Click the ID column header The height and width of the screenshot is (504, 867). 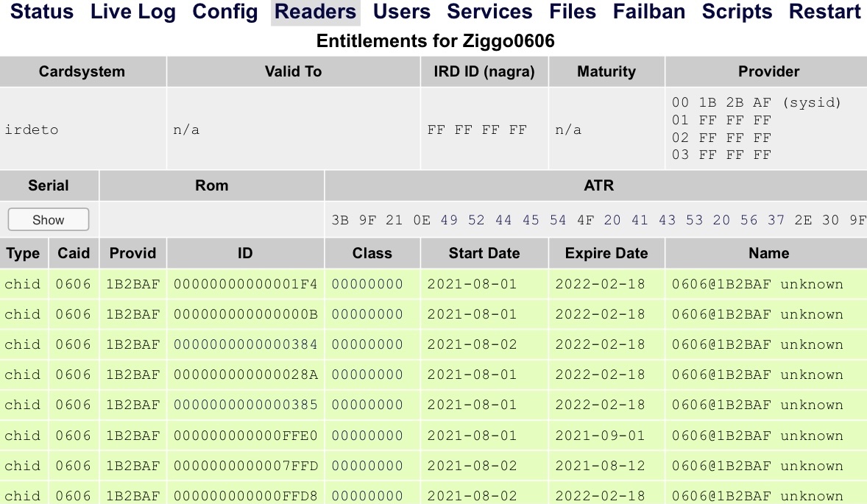pyautogui.click(x=245, y=253)
